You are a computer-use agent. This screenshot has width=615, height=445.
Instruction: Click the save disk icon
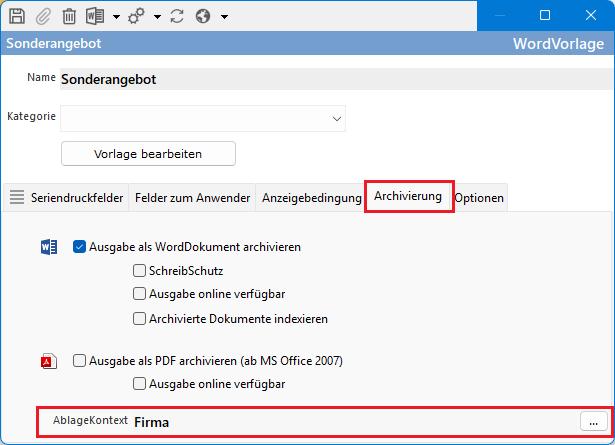(x=17, y=16)
